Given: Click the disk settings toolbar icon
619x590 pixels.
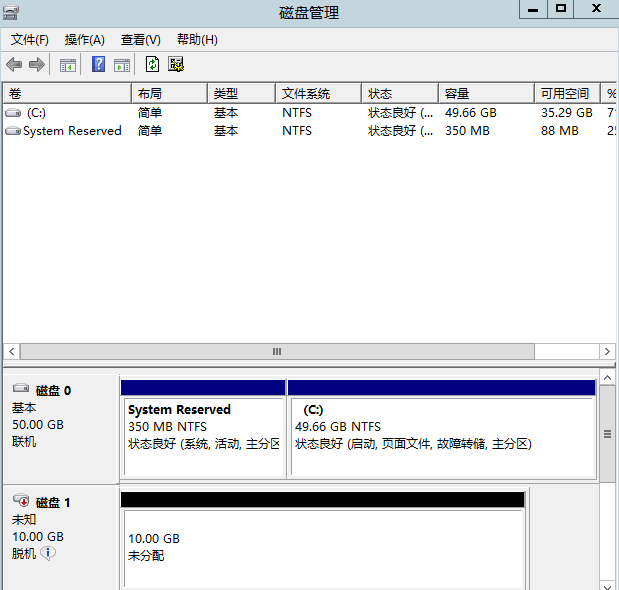Looking at the screenshot, I should [x=176, y=64].
